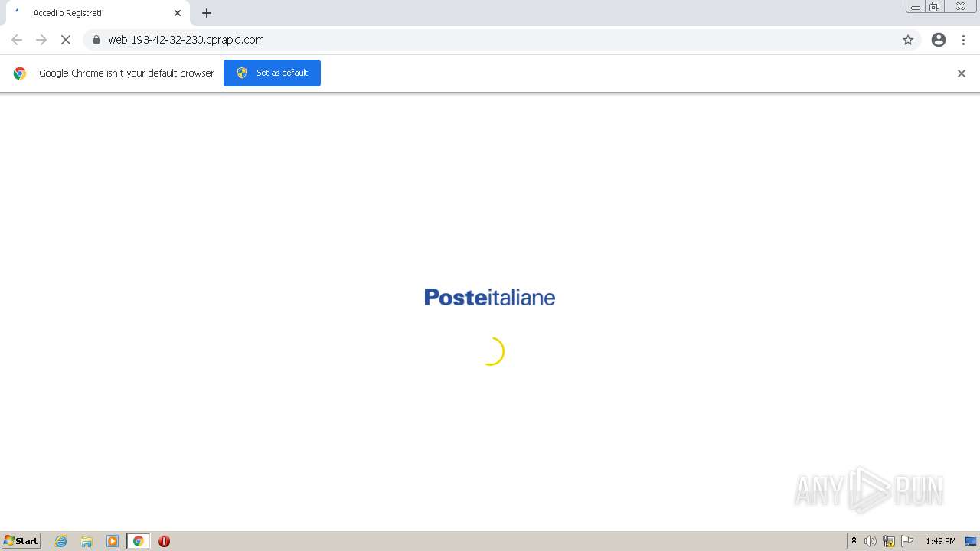
Task: Restore down the Chrome window
Action: (935, 7)
